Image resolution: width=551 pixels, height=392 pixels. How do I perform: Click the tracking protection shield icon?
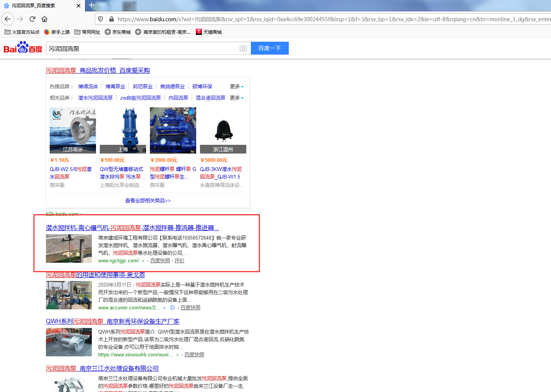click(101, 19)
